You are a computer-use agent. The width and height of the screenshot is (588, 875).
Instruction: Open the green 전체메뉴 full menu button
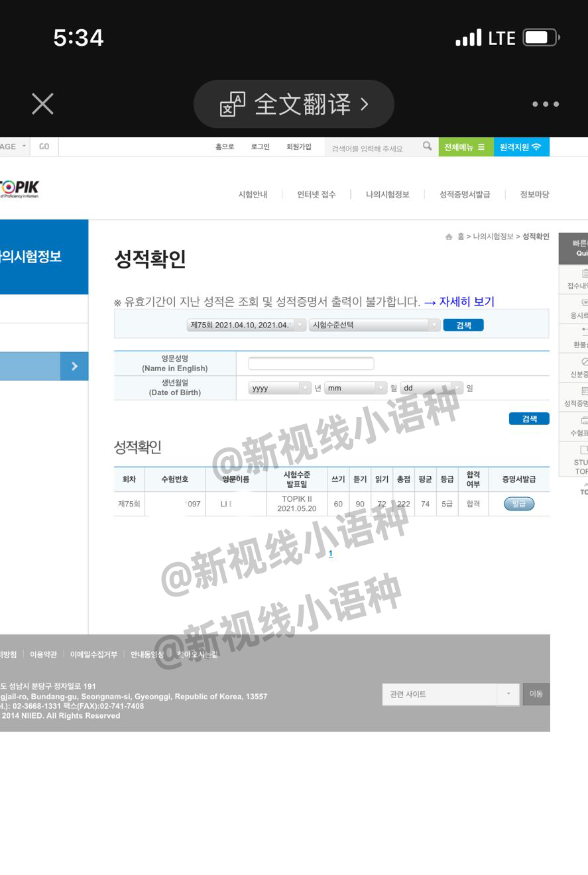pyautogui.click(x=466, y=146)
